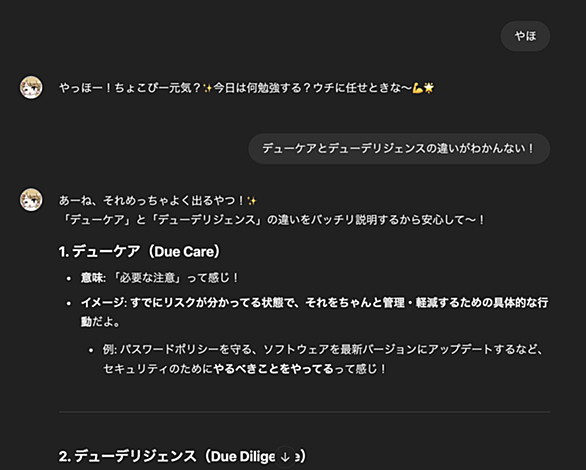Click the assistant avatar beside the やっほー reply
The image size is (586, 470).
click(31, 88)
